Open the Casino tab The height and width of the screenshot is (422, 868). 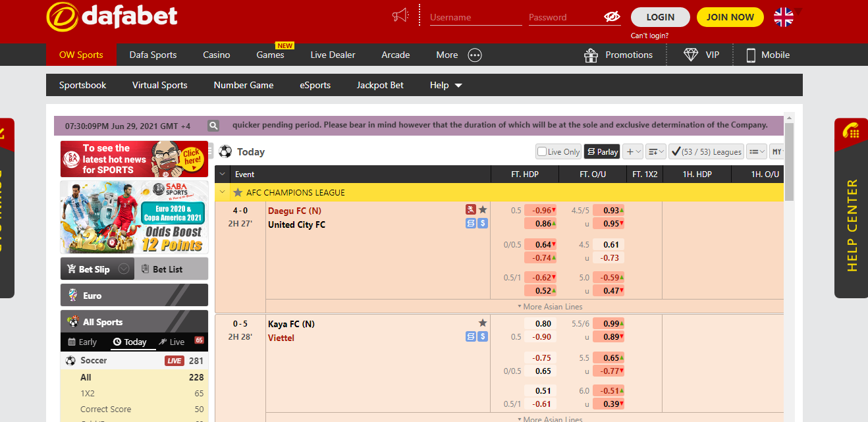click(x=216, y=55)
